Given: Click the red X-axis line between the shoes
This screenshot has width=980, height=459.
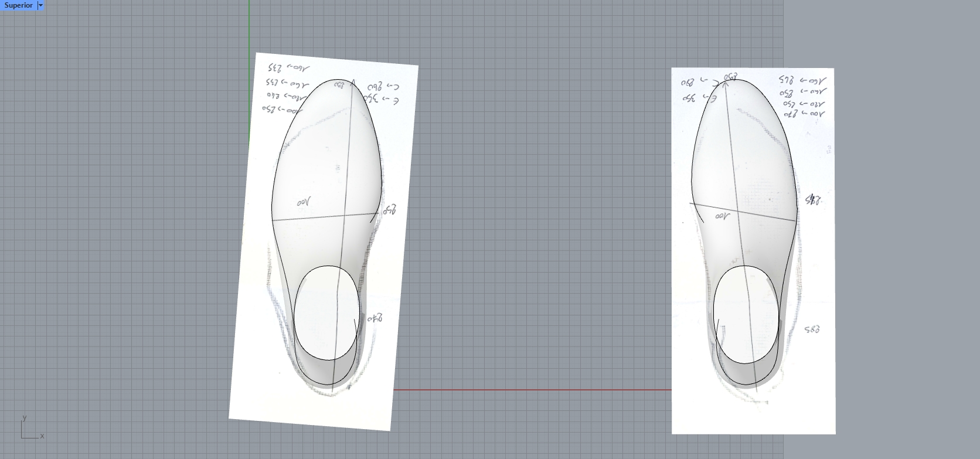Looking at the screenshot, I should pos(528,390).
